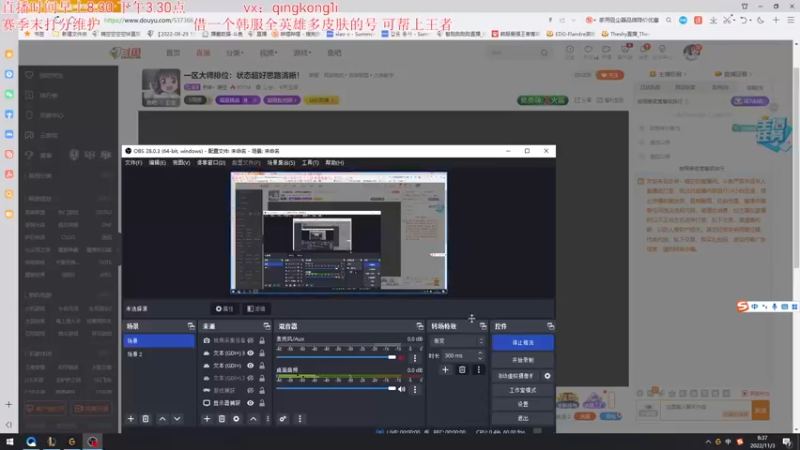Screen dimensions: 800x450
Task: Undock the Scene Transitions panel with its pop-out icon
Action: [x=483, y=326]
